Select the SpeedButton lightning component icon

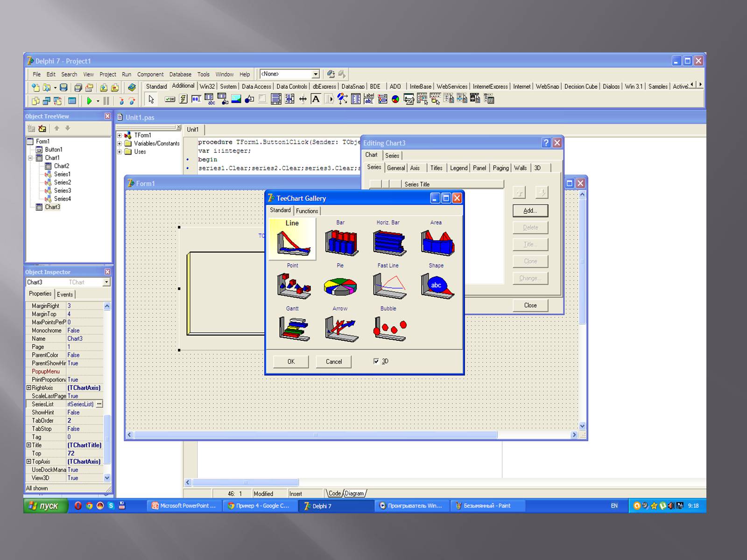point(183,99)
